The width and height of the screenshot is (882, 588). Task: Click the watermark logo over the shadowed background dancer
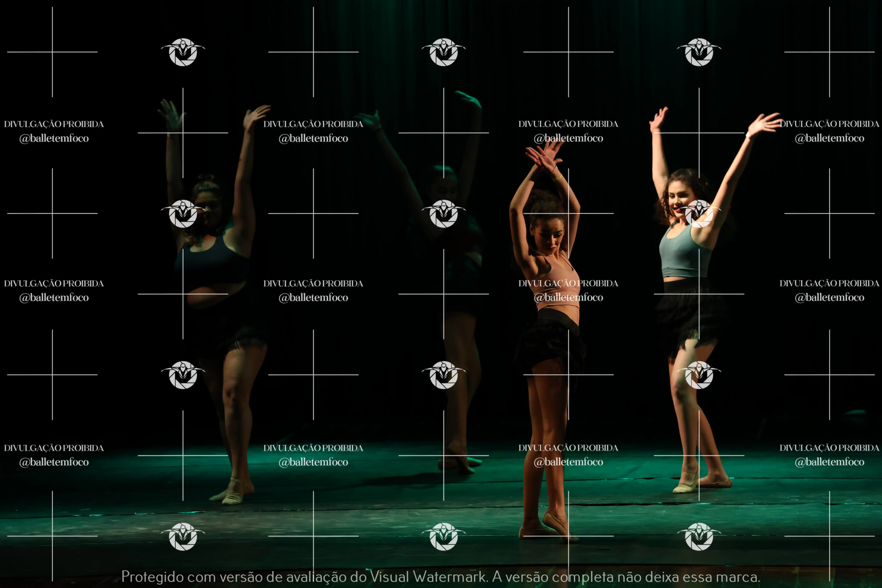444,213
